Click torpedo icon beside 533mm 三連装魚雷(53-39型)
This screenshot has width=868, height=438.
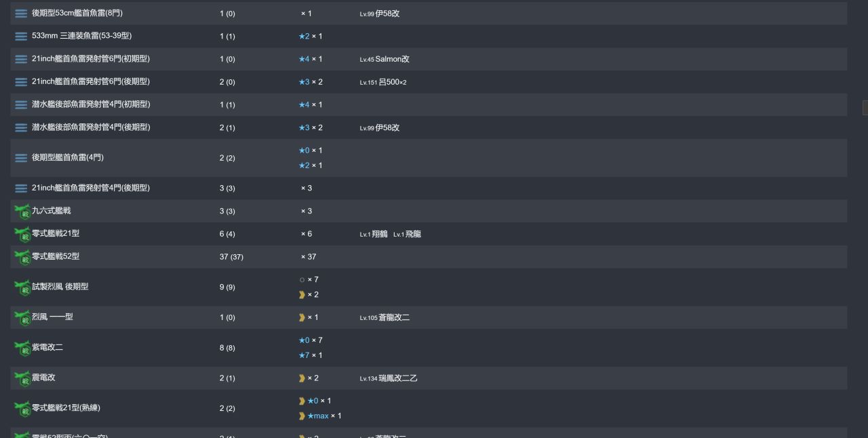pyautogui.click(x=21, y=37)
